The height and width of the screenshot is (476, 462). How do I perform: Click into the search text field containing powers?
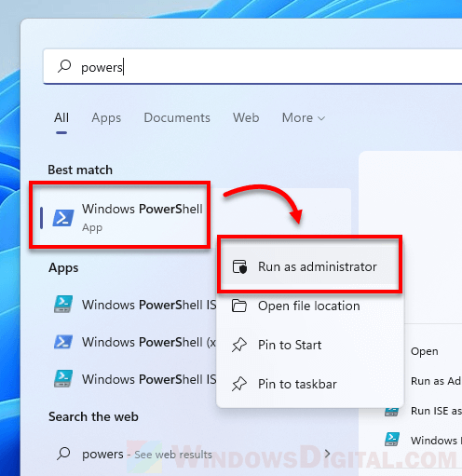pos(253,66)
